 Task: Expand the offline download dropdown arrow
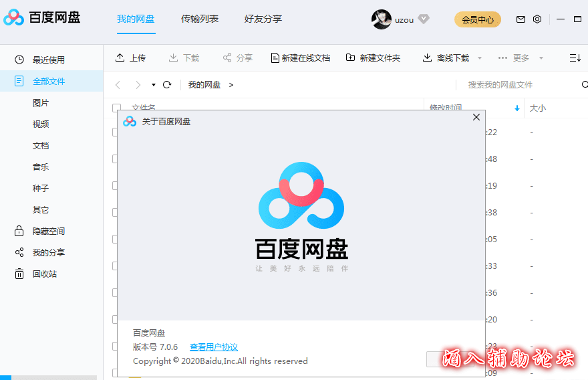tap(480, 59)
